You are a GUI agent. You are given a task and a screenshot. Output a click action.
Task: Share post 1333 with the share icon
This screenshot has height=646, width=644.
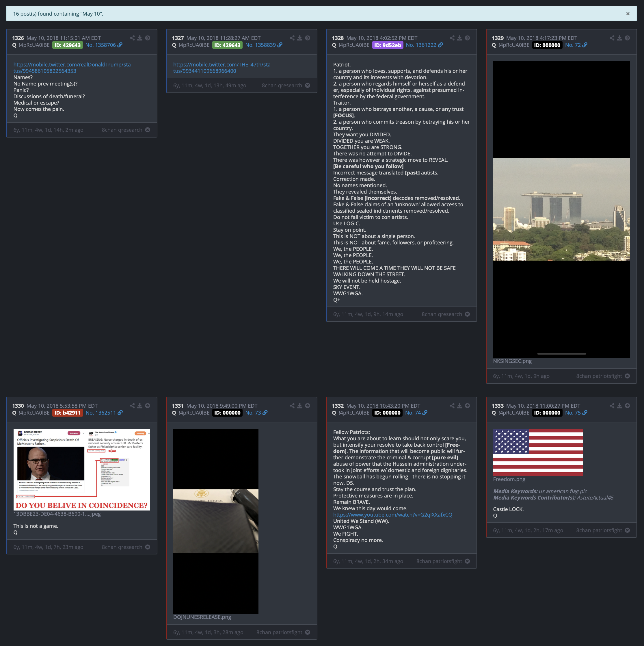[x=612, y=406]
